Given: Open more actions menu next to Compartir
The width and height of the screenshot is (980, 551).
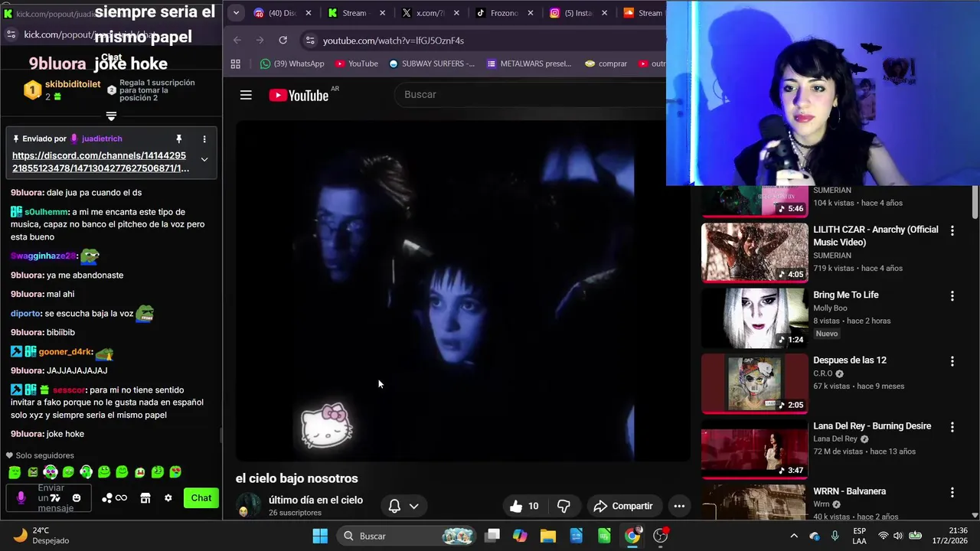Looking at the screenshot, I should point(679,506).
